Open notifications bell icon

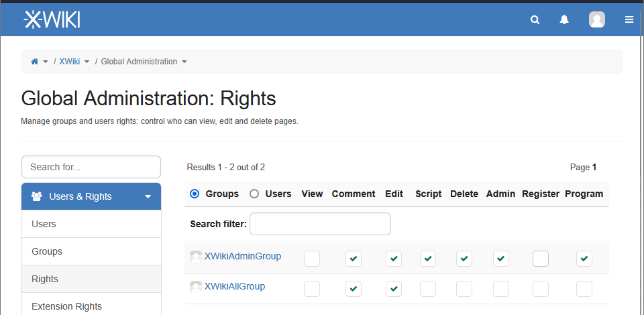[564, 20]
